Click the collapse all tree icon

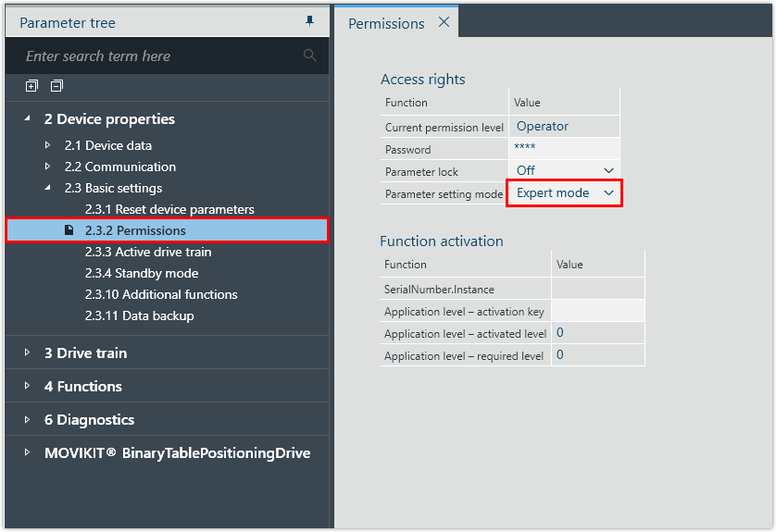point(56,86)
